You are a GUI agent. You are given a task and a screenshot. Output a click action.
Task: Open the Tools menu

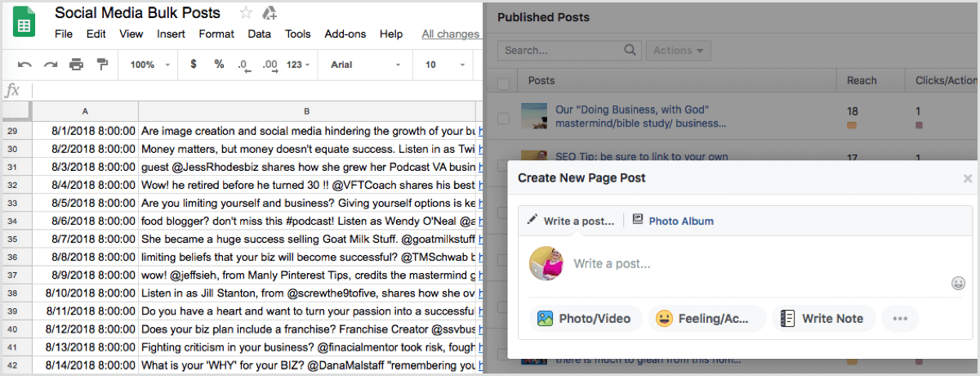click(298, 34)
